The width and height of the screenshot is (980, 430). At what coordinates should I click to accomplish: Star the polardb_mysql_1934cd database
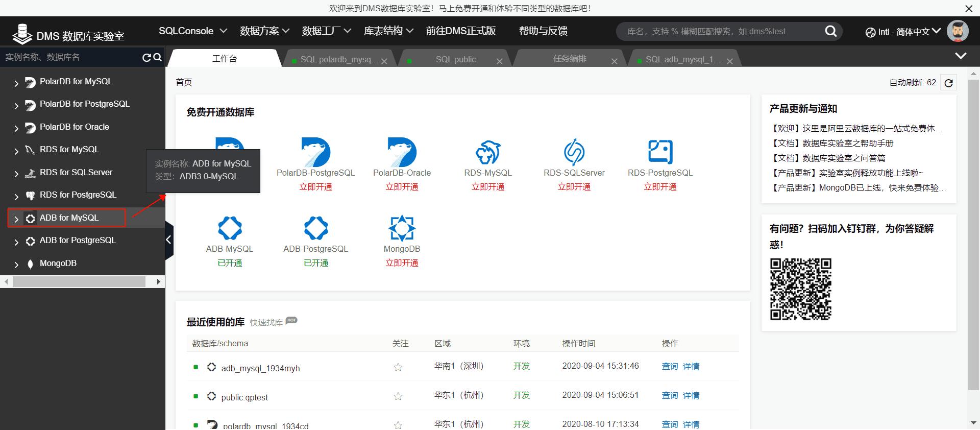[398, 425]
